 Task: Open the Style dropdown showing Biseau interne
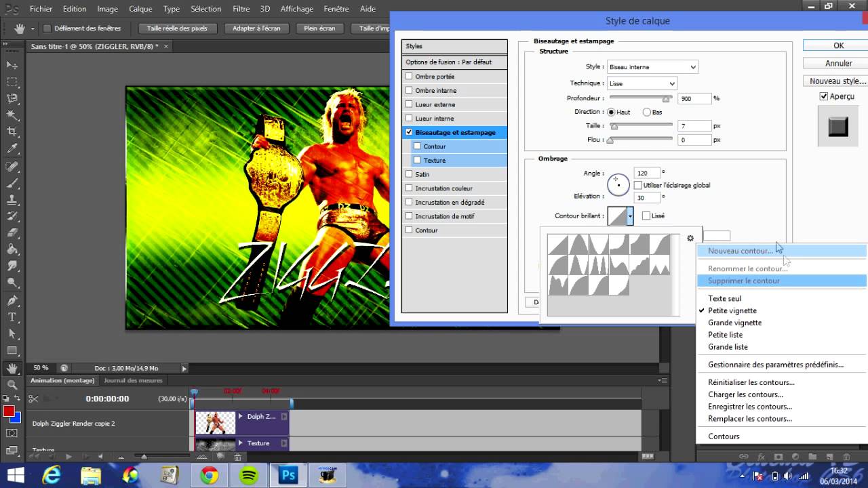(x=652, y=67)
